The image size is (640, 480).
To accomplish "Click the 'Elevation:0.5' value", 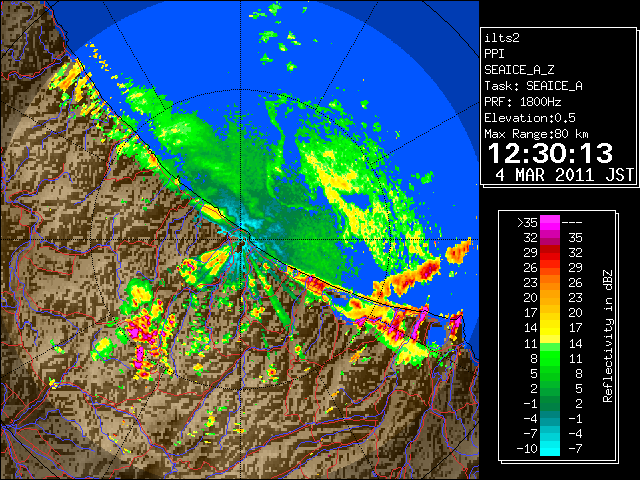I will (x=530, y=118).
